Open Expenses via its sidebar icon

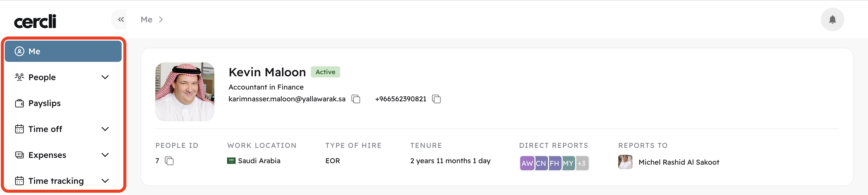pos(19,155)
